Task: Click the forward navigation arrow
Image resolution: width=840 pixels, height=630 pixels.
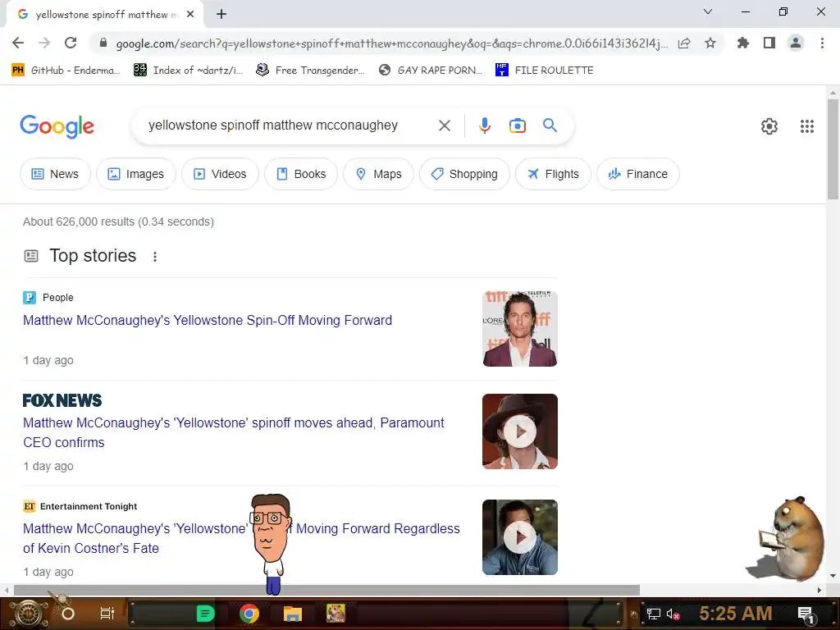Action: tap(44, 43)
